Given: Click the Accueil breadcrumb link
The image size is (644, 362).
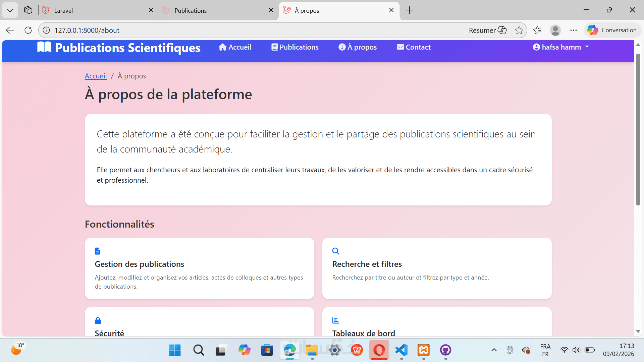Looking at the screenshot, I should [x=96, y=76].
